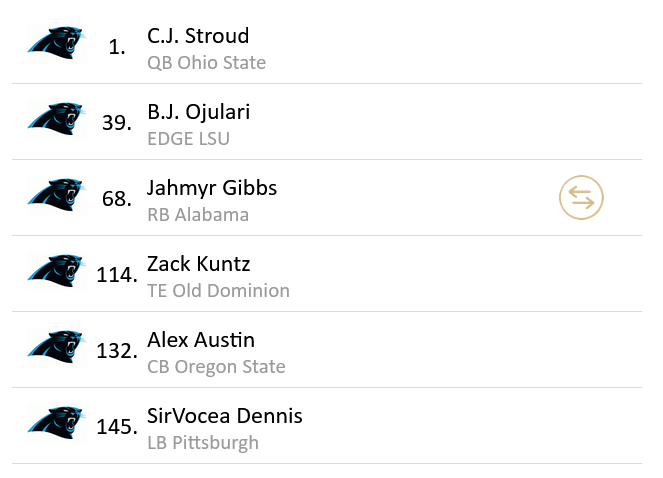
Task: Click Panthers logo next to pick 114
Action: pos(56,272)
